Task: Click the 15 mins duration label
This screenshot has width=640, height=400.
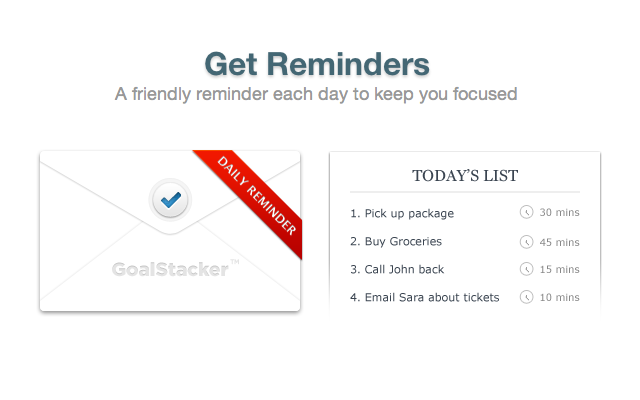Action: 559,270
